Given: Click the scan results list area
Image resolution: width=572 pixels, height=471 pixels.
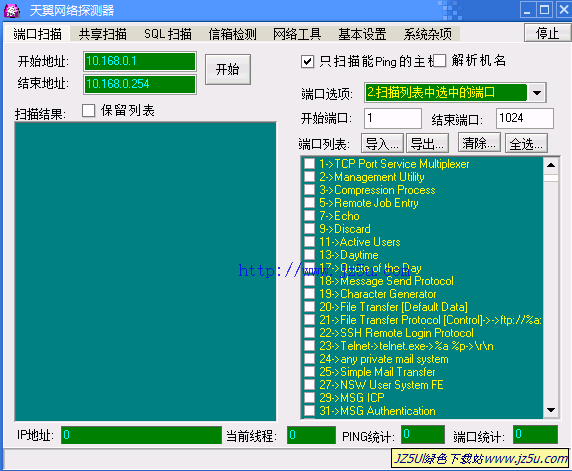Looking at the screenshot, I should click(x=146, y=272).
